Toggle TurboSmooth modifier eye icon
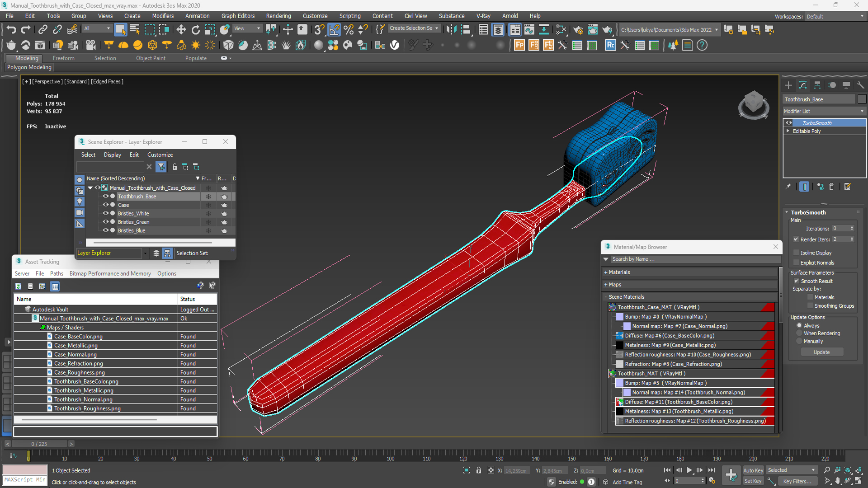868x488 pixels. tap(789, 123)
